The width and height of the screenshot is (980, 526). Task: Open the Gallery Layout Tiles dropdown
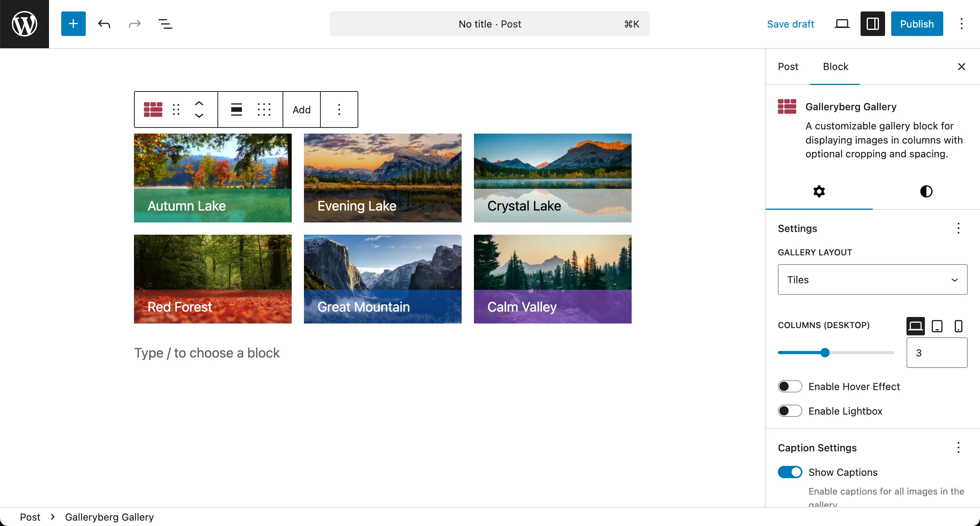[x=872, y=279]
